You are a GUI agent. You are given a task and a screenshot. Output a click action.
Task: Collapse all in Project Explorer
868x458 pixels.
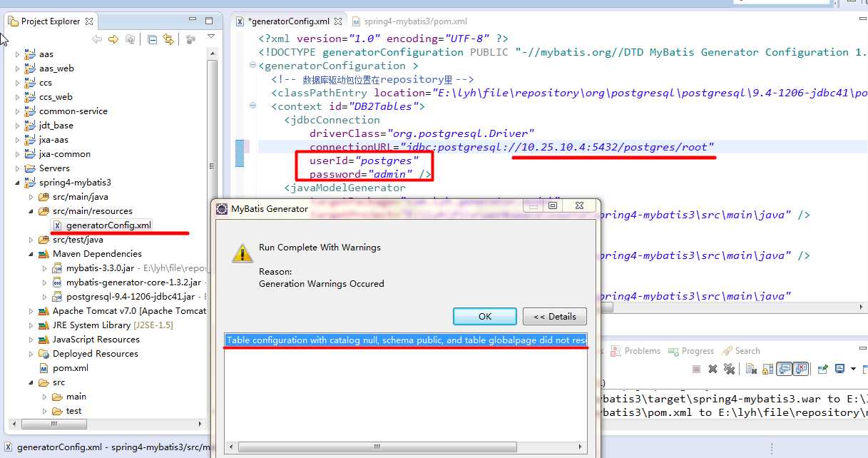click(x=153, y=39)
